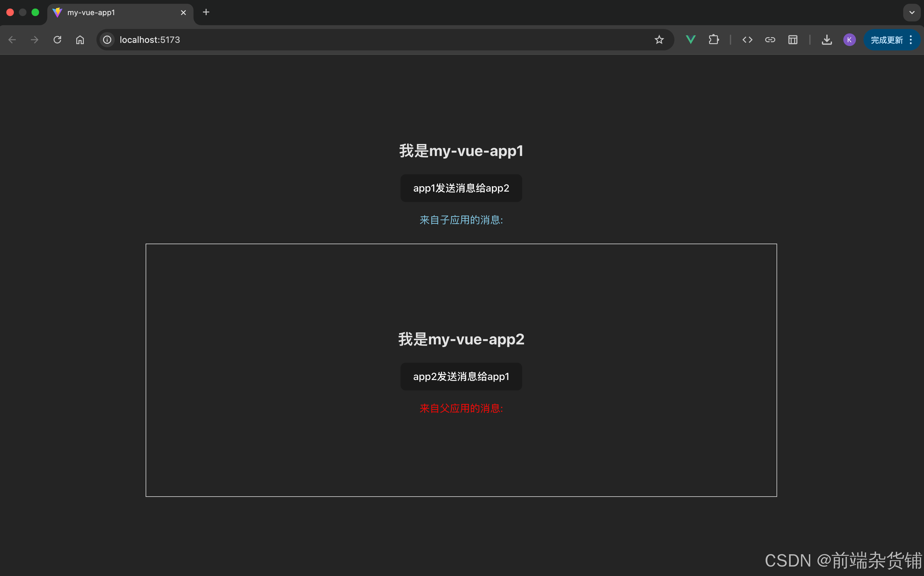Go to the home page
Image resolution: width=924 pixels, height=576 pixels.
point(80,40)
